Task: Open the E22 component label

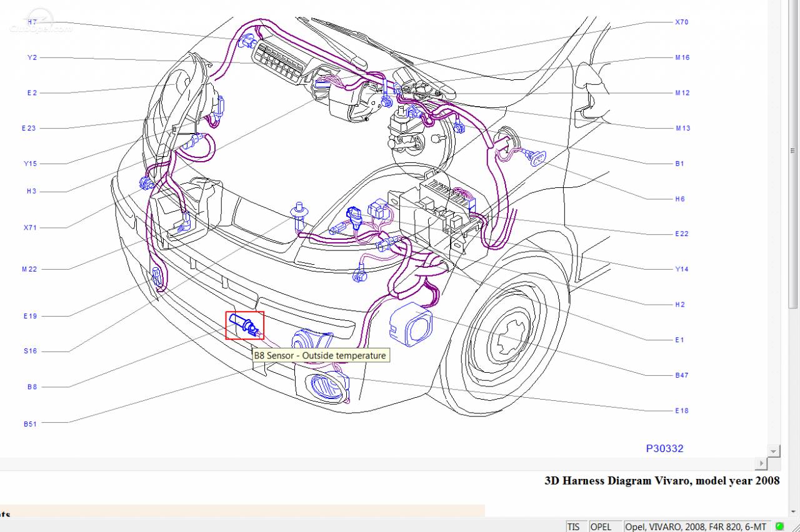Action: (681, 234)
